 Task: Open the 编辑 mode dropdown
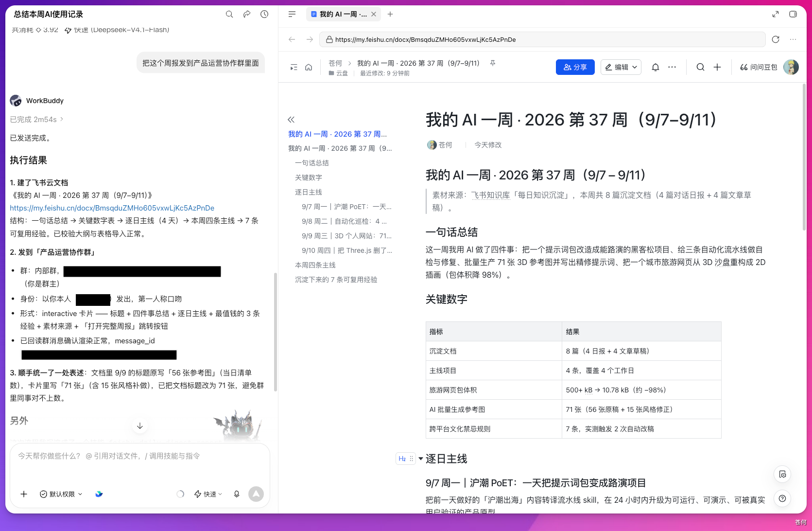pyautogui.click(x=621, y=67)
